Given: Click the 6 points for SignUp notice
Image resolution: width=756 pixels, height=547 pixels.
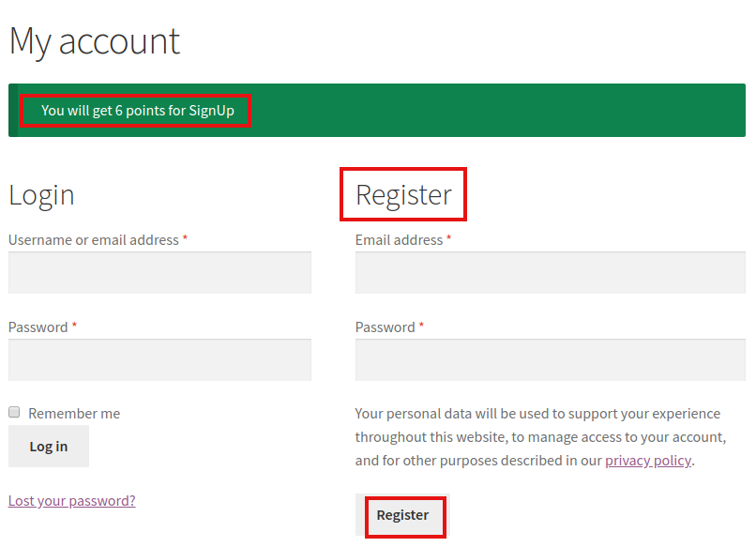Looking at the screenshot, I should (x=137, y=111).
